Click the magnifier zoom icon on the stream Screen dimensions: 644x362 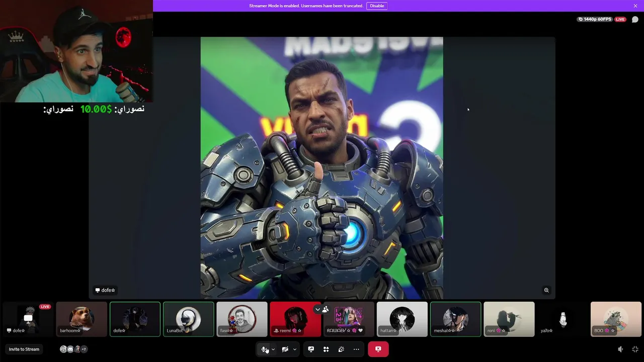coord(546,290)
